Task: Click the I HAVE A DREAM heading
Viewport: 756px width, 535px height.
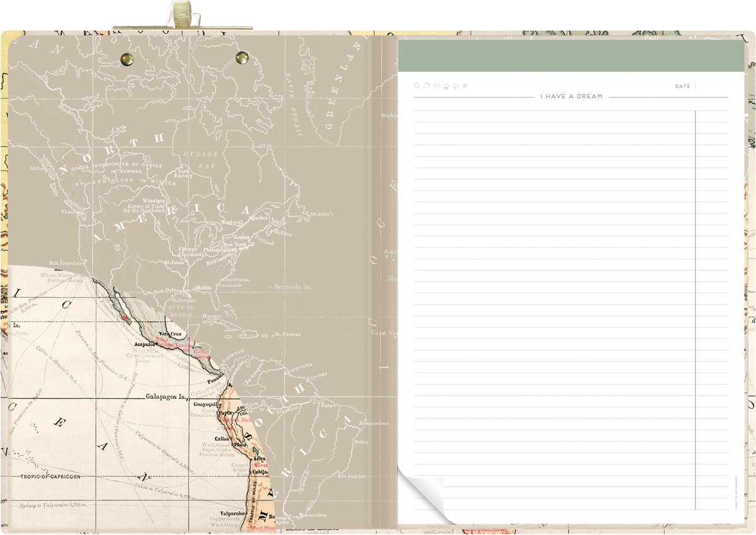Action: click(x=571, y=96)
